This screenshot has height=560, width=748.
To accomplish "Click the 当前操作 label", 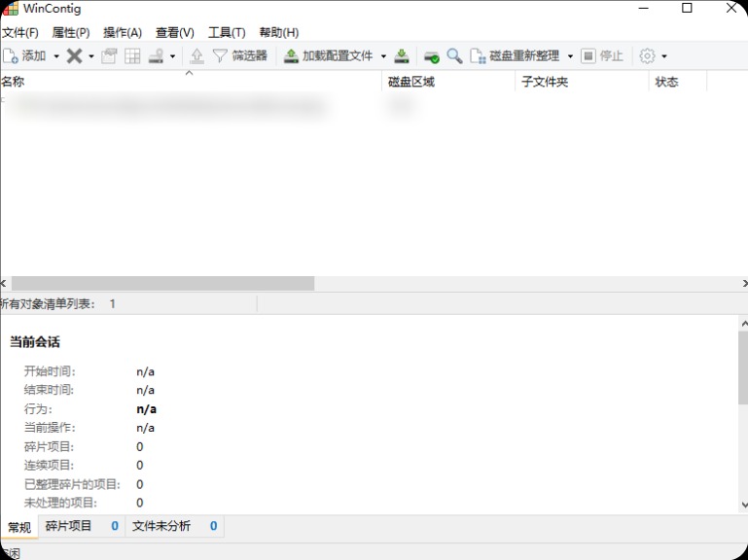I will (50, 428).
